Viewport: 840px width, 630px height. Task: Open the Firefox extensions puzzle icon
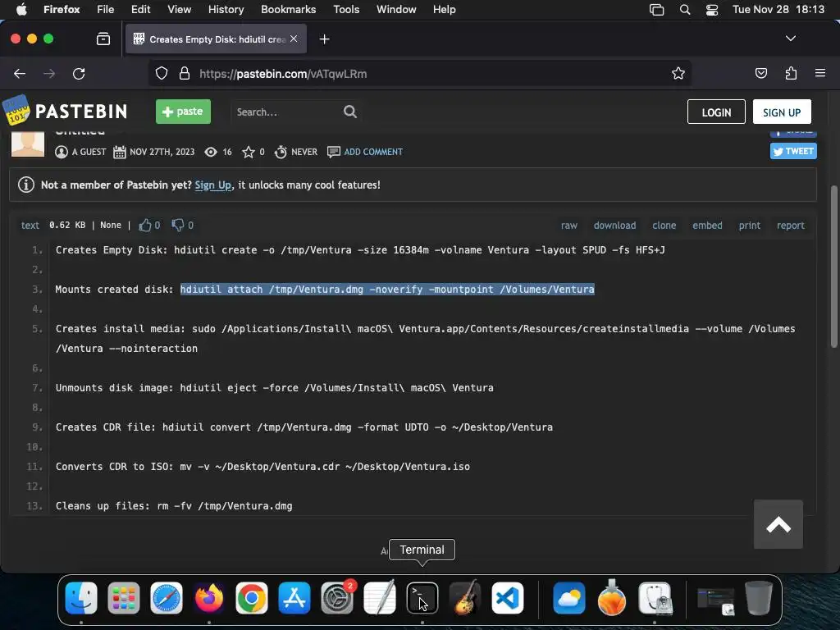791,73
